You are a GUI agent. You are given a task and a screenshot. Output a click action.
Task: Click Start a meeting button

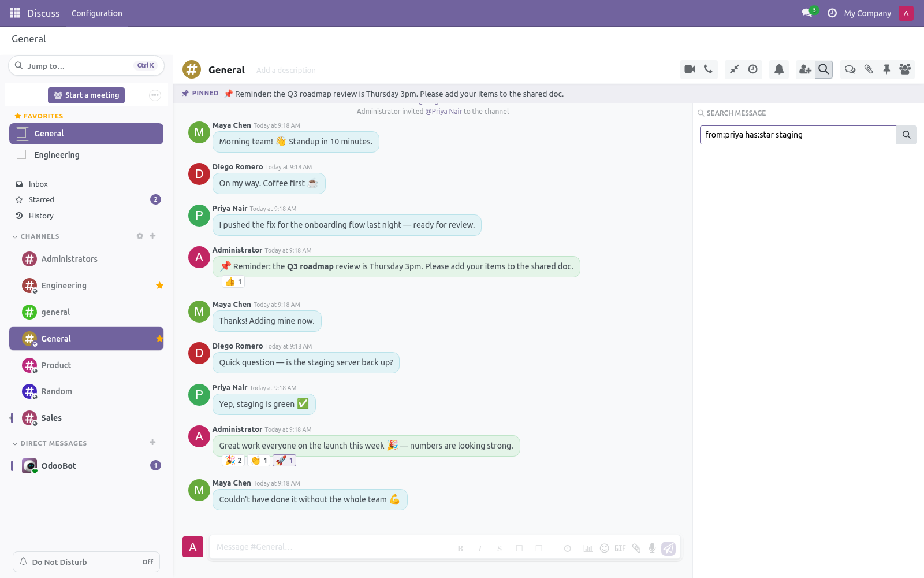click(x=87, y=95)
